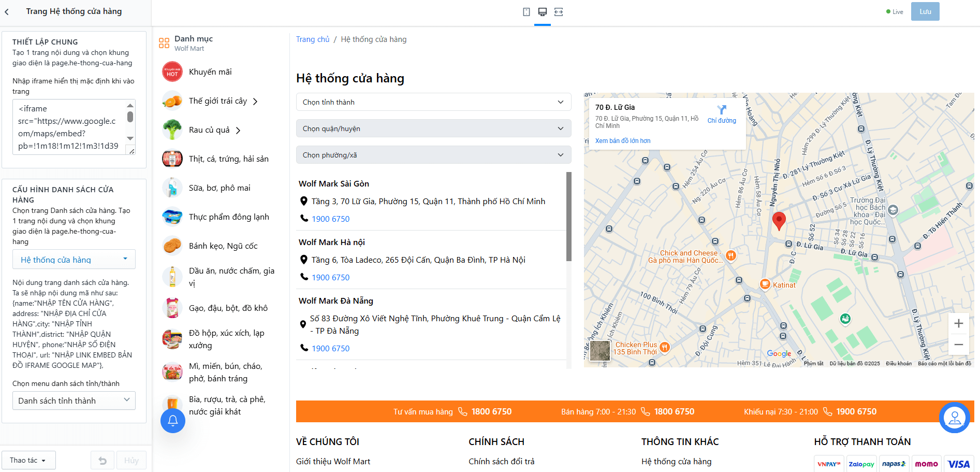Click Wolf Mark Hà nội phone number
This screenshot has height=472, width=980.
click(x=331, y=278)
